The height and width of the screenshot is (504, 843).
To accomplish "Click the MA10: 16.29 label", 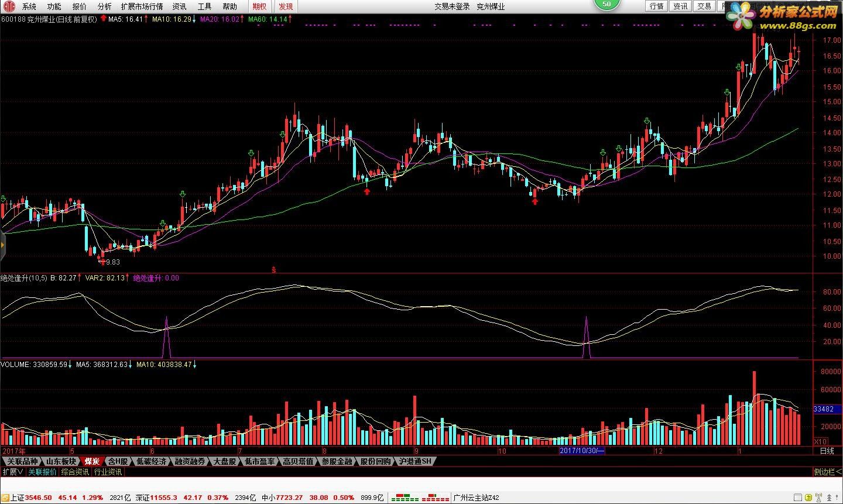I will 172,19.
